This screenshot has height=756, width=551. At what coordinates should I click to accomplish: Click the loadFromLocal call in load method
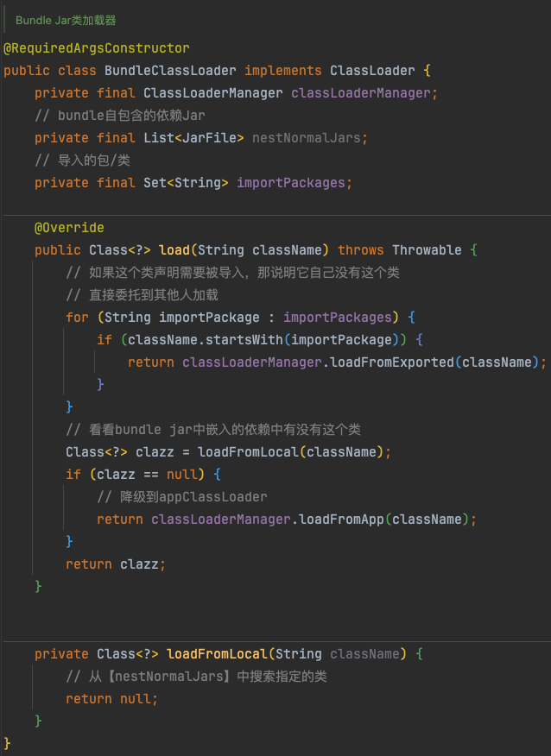[248, 451]
